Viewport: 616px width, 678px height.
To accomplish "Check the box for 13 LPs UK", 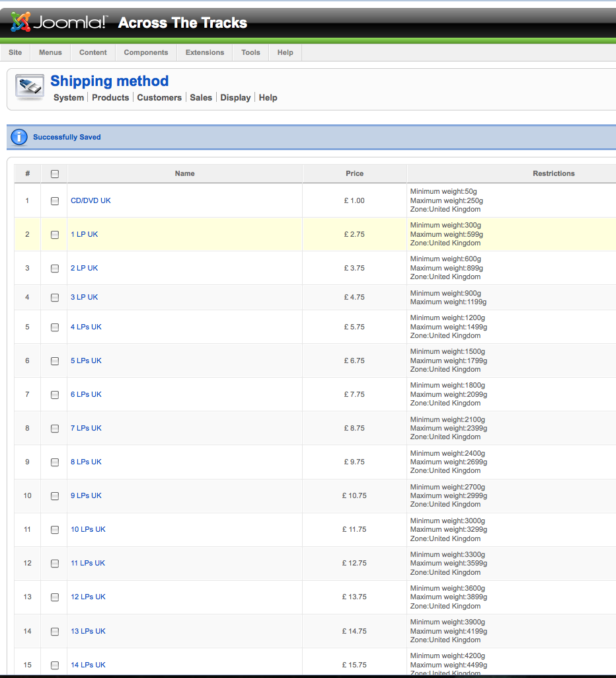I will tap(55, 632).
